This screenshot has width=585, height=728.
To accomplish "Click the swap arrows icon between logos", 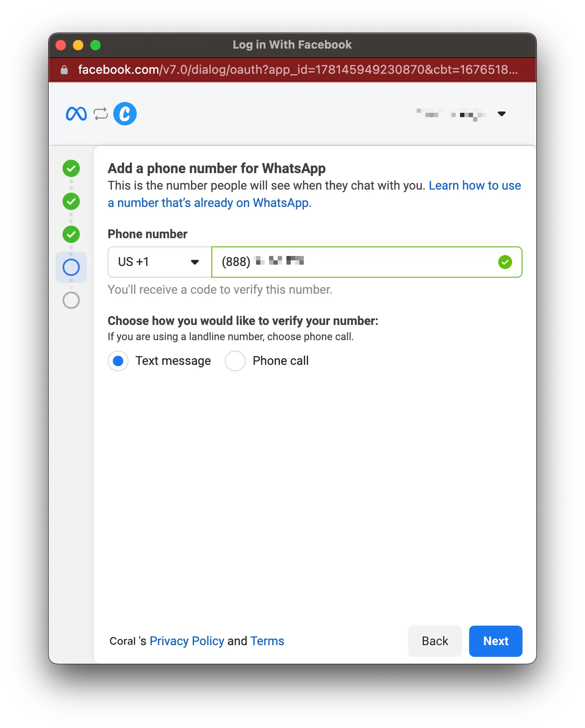I will [x=101, y=114].
